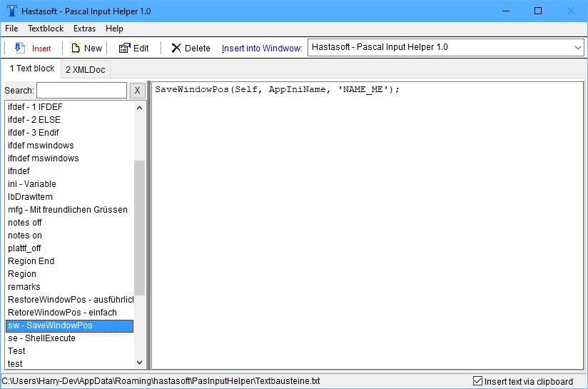Screen dimensions: 588x389
Task: Click the Edit text block icon
Action: click(124, 48)
